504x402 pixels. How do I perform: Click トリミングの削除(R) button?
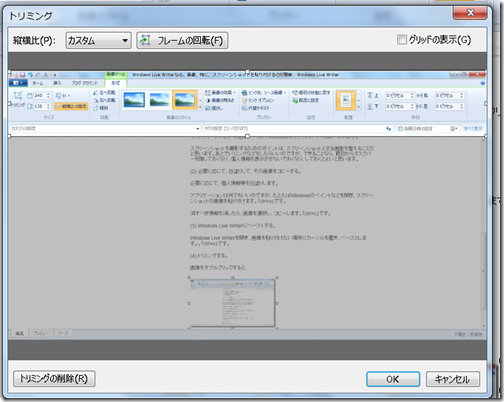[54, 379]
